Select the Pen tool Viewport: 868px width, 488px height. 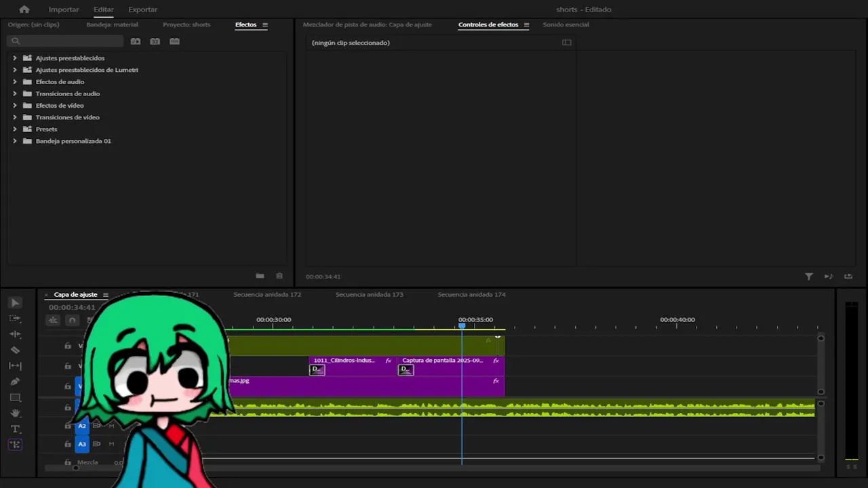click(x=15, y=382)
